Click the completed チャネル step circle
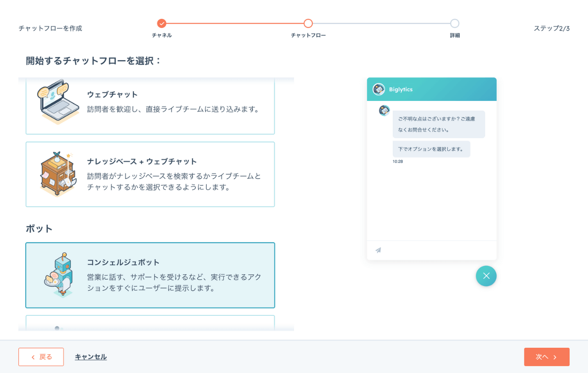The height and width of the screenshot is (373, 588). coord(161,23)
